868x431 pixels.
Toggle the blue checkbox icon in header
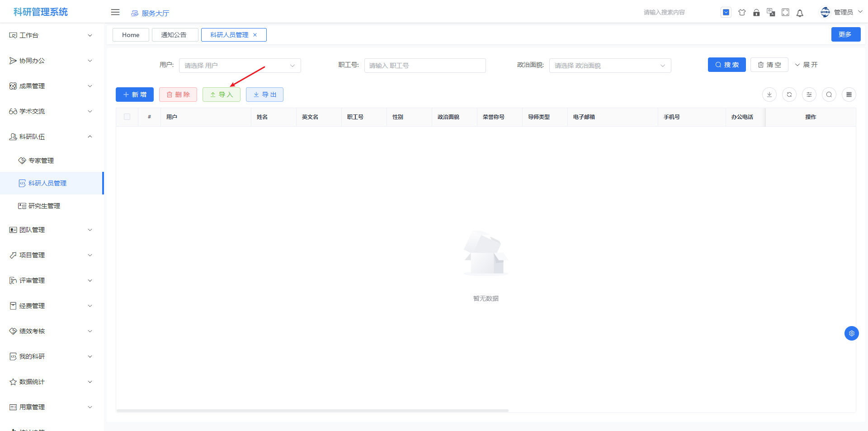[726, 13]
